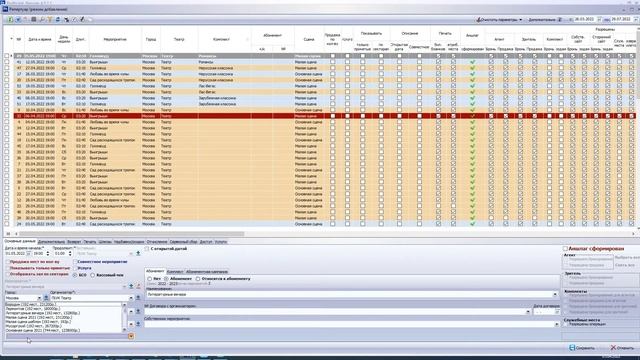
Task: Click the Дополнительно toolbar button
Action: click(x=544, y=20)
